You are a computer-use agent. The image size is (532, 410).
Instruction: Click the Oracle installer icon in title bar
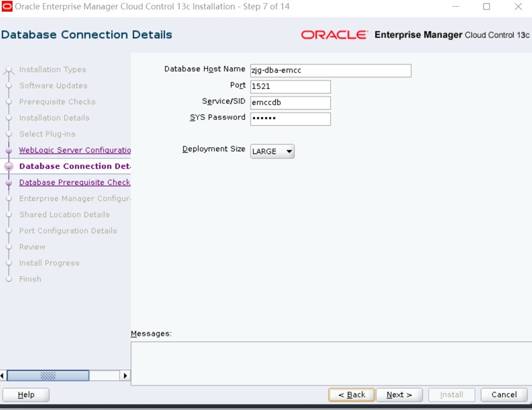click(x=7, y=6)
